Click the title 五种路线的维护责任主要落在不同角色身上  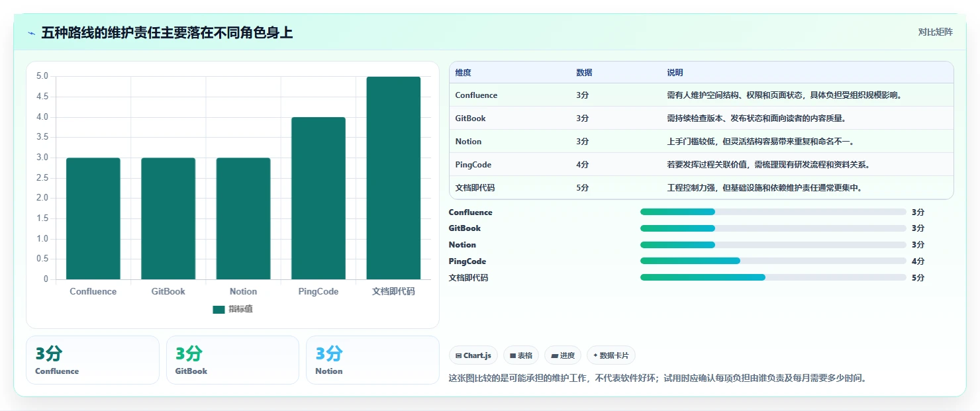click(167, 33)
